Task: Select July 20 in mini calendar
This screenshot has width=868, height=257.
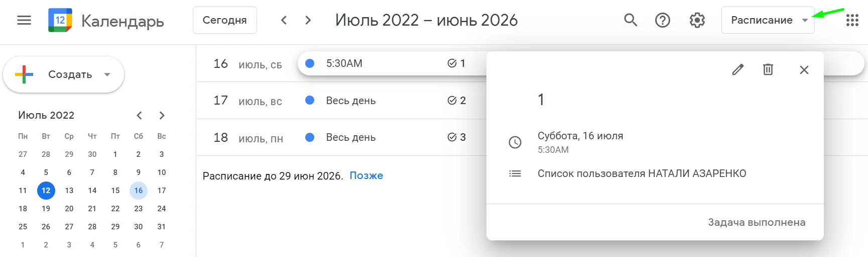Action: (x=69, y=209)
